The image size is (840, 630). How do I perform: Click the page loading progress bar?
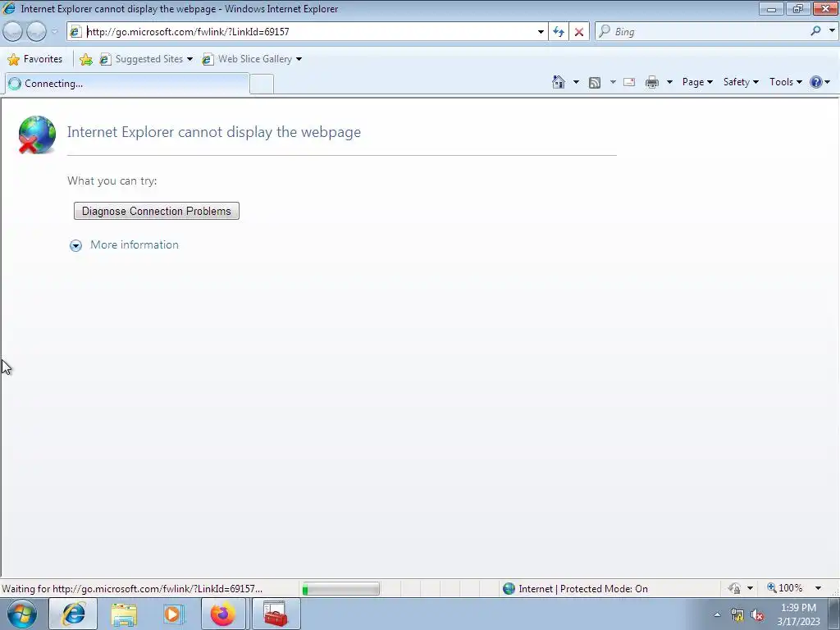[x=340, y=589]
